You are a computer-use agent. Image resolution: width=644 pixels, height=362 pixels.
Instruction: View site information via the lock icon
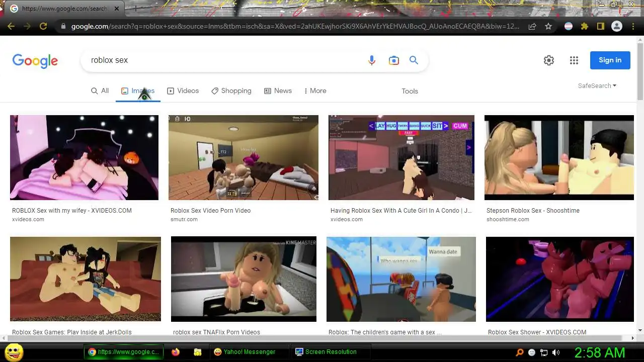coord(63,26)
